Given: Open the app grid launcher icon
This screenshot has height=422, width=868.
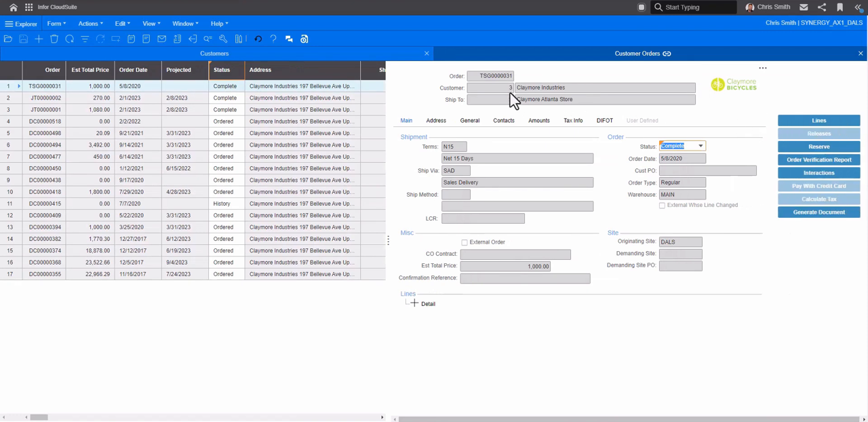Looking at the screenshot, I should coord(28,7).
